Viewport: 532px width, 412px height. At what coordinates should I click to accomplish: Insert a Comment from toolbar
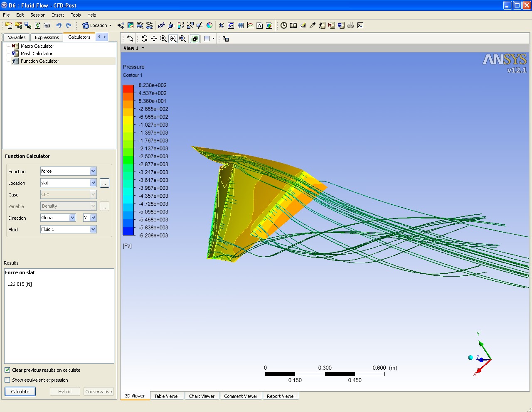pyautogui.click(x=260, y=25)
